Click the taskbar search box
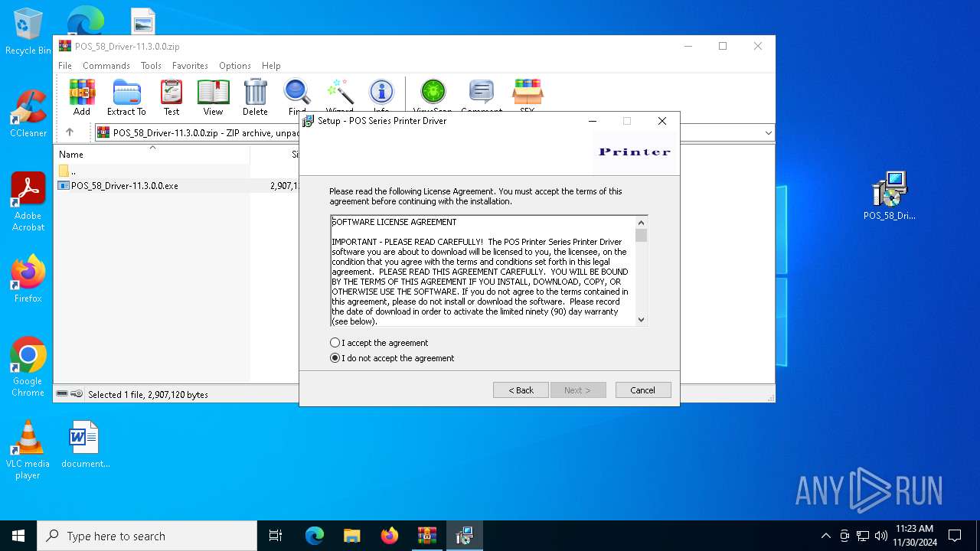 click(x=147, y=536)
